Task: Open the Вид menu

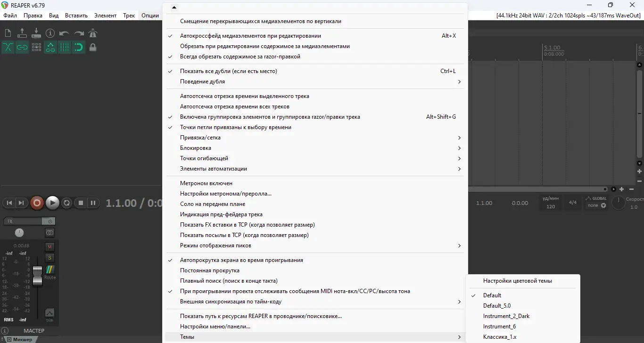Action: point(54,16)
